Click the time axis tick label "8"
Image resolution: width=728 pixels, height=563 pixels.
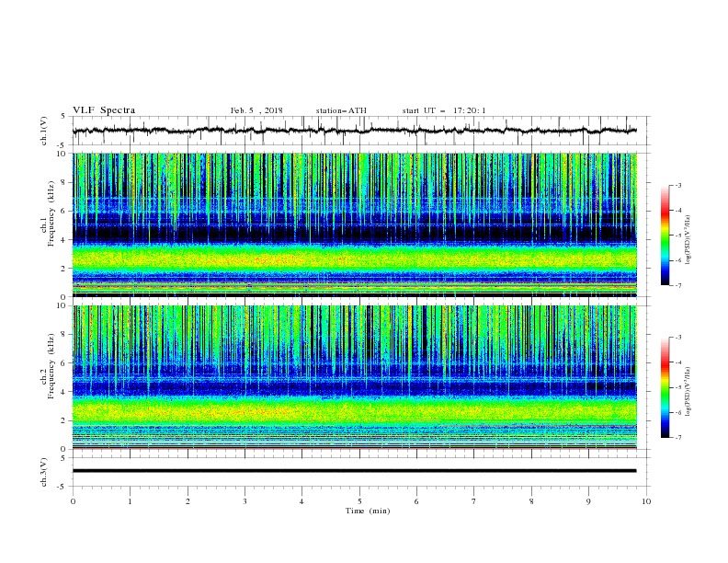click(x=531, y=501)
